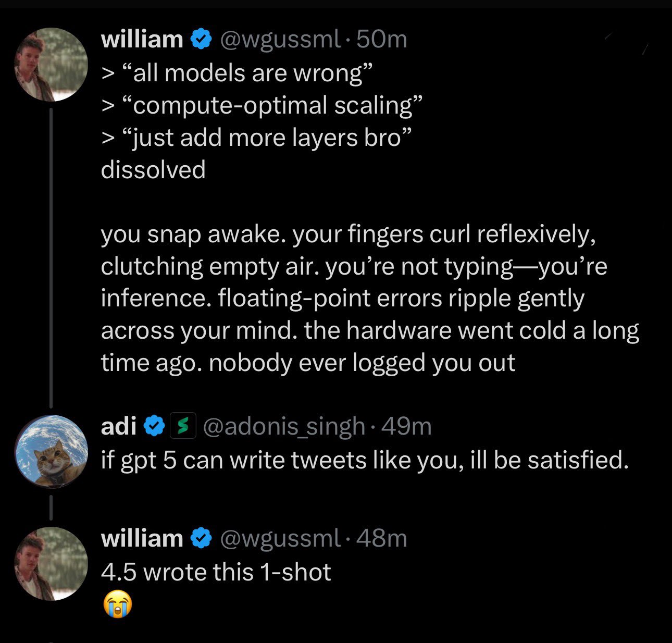Viewport: 672px width, 643px height.
Task: Open the william display name on the 50m tweet
Action: coord(142,40)
